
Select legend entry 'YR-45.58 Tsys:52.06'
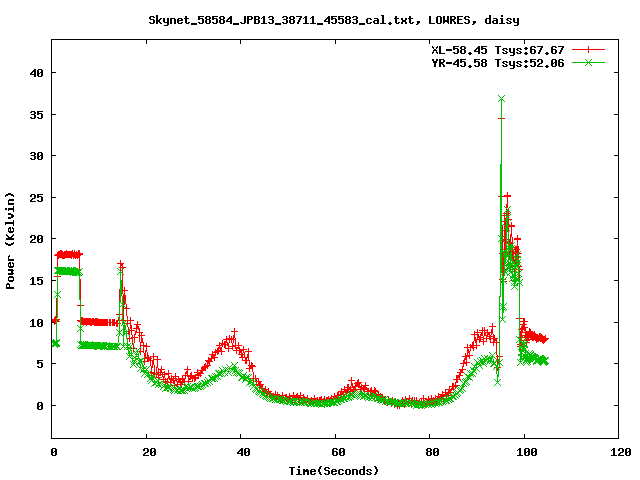click(498, 63)
